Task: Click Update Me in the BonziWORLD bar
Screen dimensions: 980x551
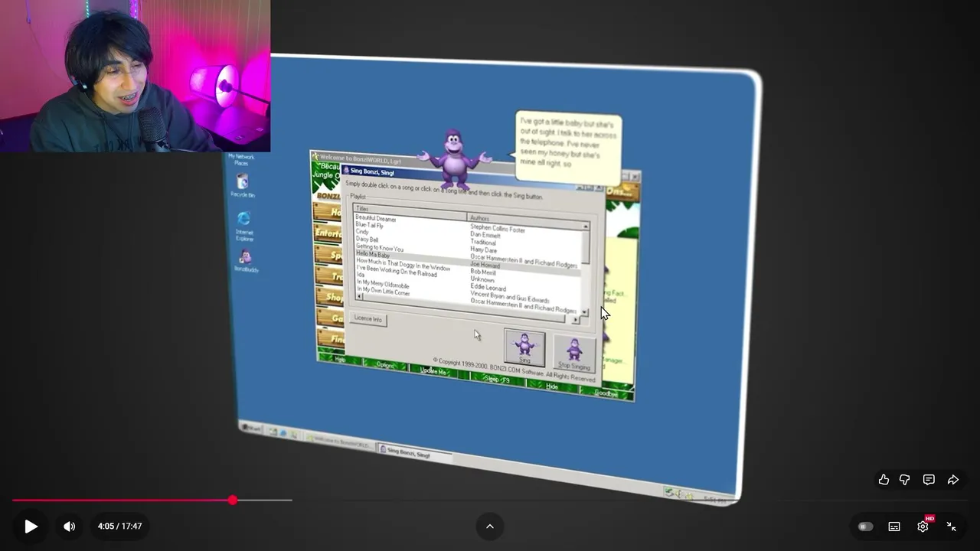Action: click(x=433, y=371)
